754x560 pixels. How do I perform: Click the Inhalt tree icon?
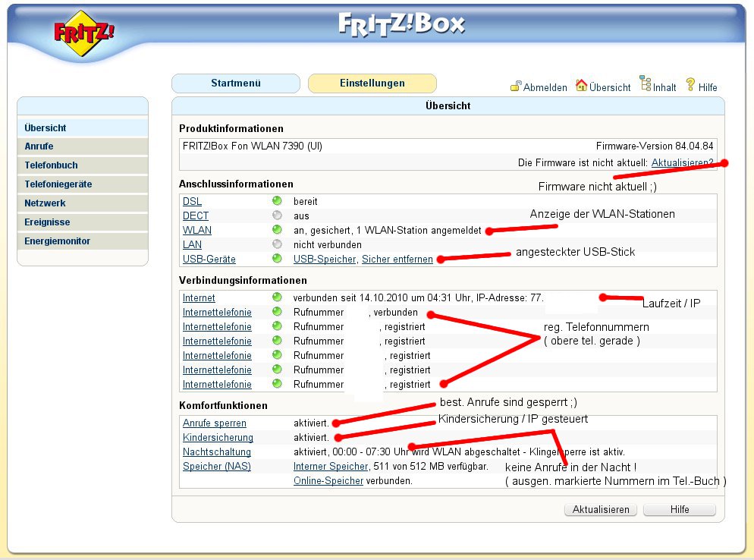(646, 83)
